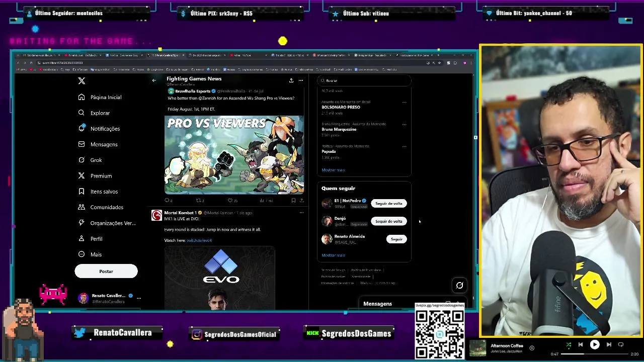Click the browser reload button
The width and height of the screenshot is (644, 362).
pos(31,63)
